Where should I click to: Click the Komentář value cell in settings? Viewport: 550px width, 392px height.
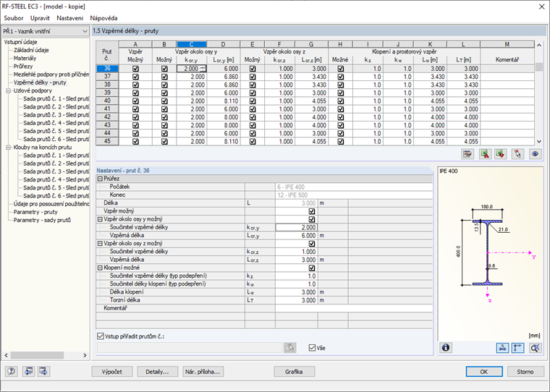[x=354, y=308]
